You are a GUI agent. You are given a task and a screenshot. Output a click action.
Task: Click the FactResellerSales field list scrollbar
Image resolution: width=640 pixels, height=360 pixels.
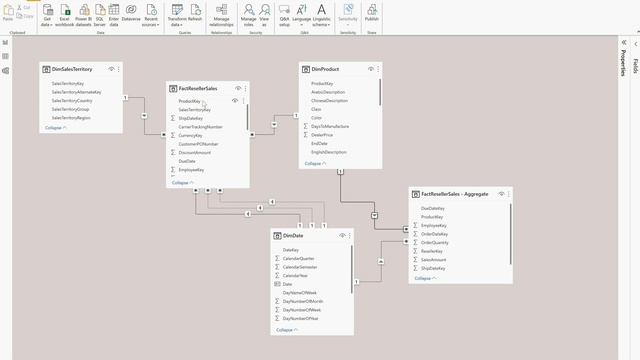click(247, 118)
